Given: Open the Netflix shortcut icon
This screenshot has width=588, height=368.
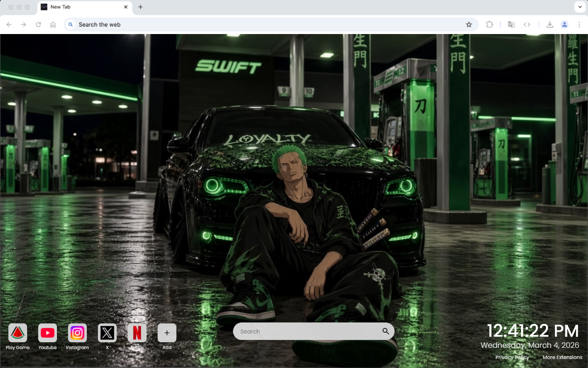Looking at the screenshot, I should tap(137, 333).
